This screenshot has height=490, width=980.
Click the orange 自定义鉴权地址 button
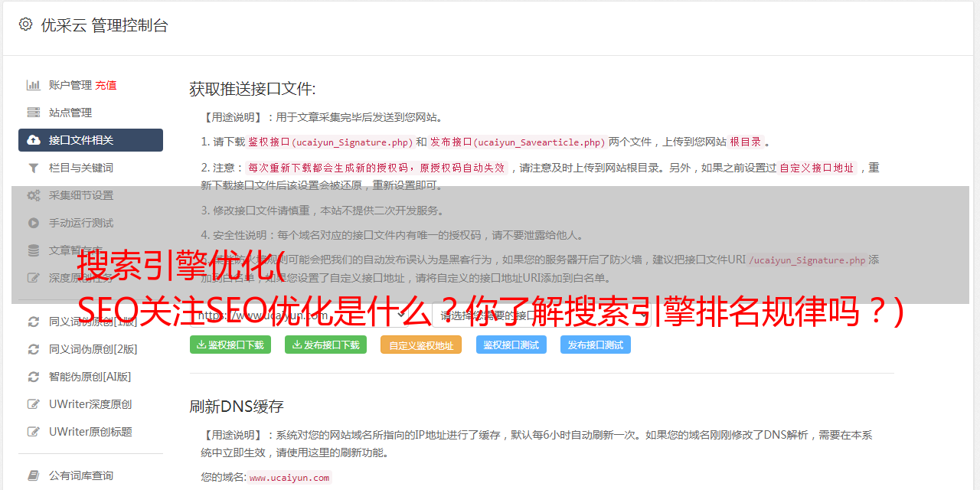click(421, 345)
